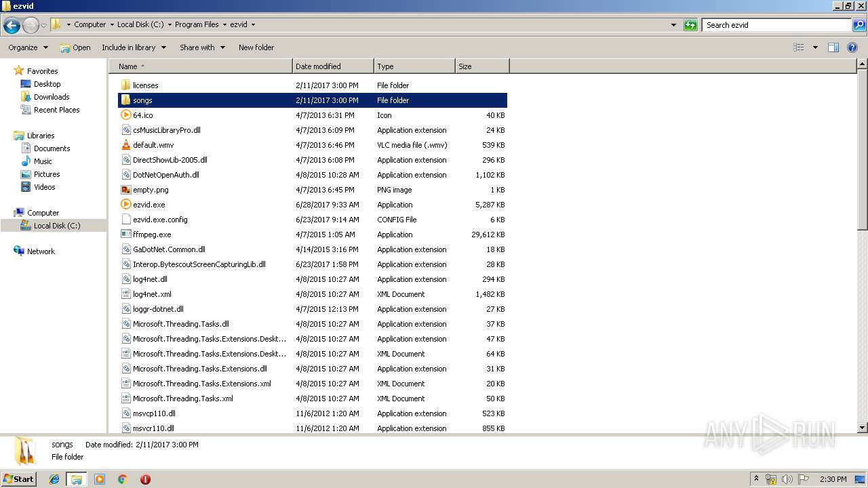
Task: Expand the Program Files breadcrumb arrow
Action: 224,24
